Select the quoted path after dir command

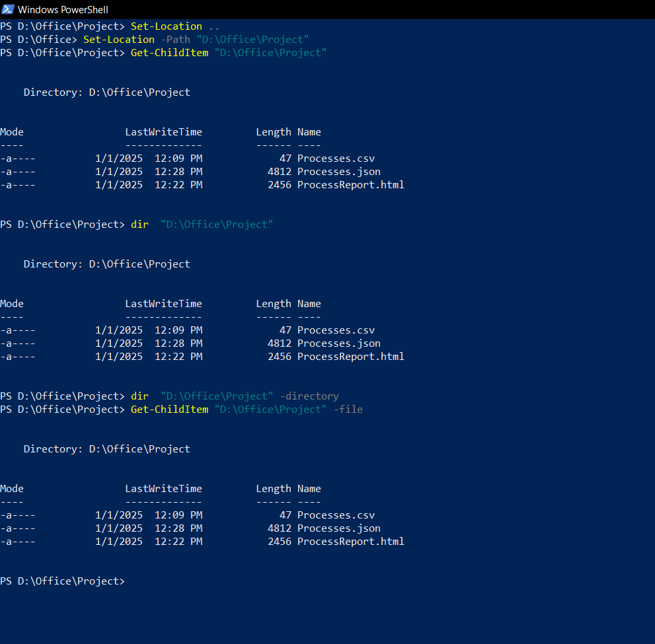tap(216, 224)
